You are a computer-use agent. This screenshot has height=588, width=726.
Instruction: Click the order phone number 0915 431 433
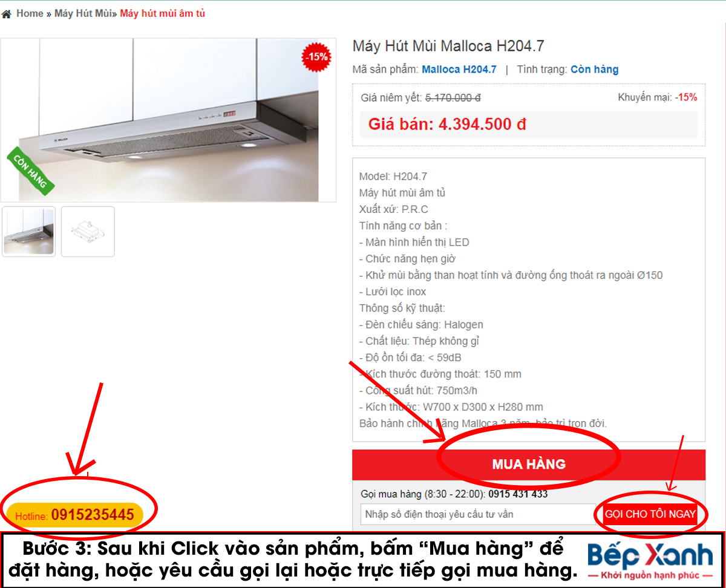(x=518, y=494)
